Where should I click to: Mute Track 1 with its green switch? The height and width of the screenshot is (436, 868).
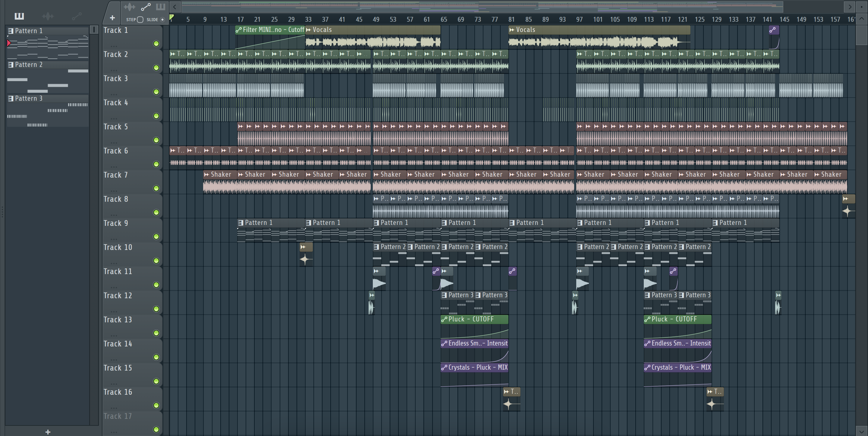coord(156,43)
